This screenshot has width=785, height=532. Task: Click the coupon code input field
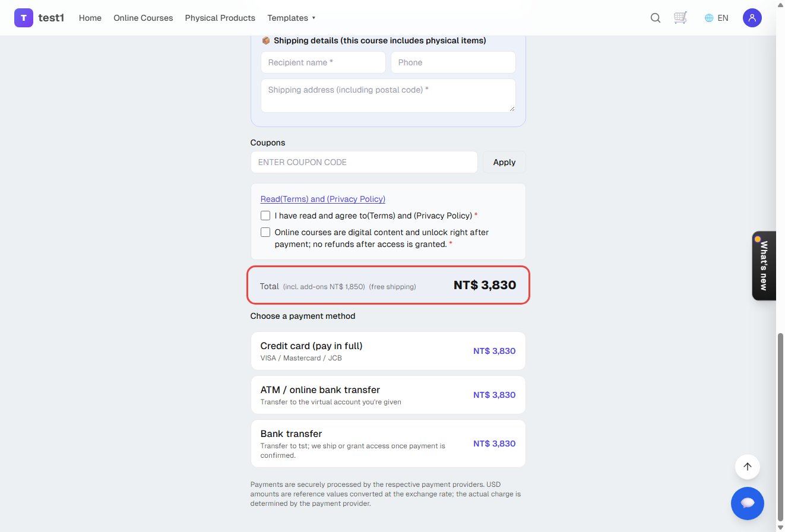pyautogui.click(x=364, y=162)
